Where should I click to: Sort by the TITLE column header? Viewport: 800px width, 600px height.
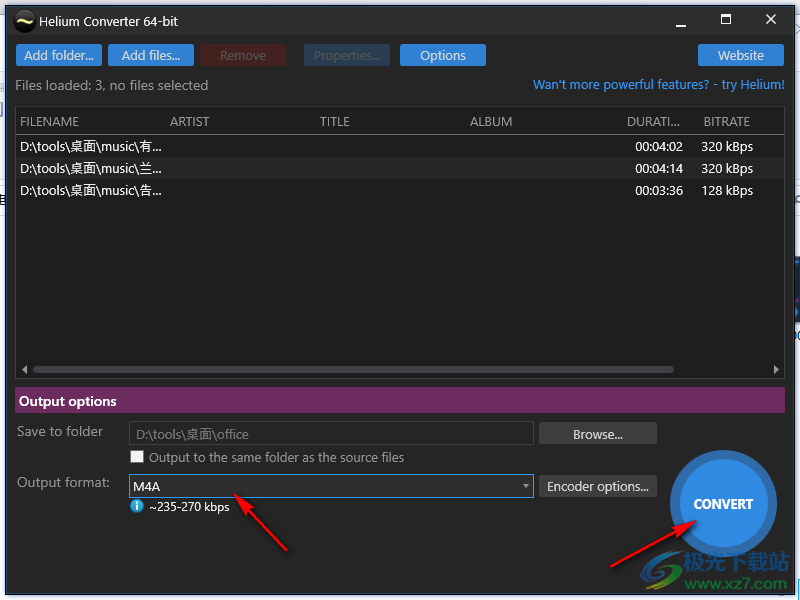pos(335,121)
